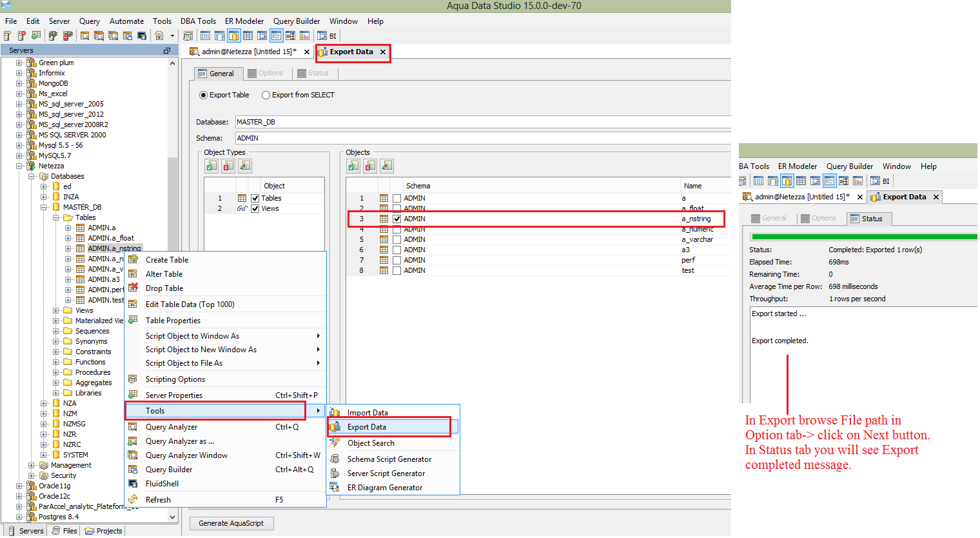Open the toolbar script dropdown arrow
The height and width of the screenshot is (538, 980).
click(x=172, y=35)
